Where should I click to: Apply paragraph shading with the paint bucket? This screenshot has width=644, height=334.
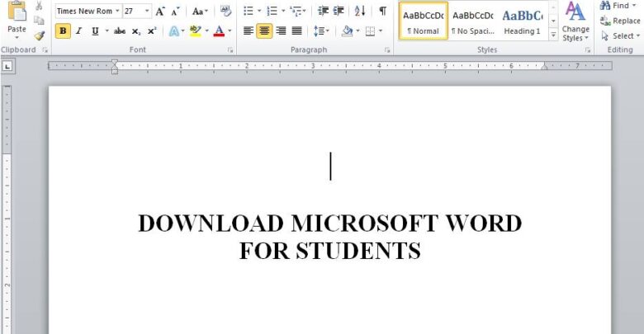tap(348, 31)
